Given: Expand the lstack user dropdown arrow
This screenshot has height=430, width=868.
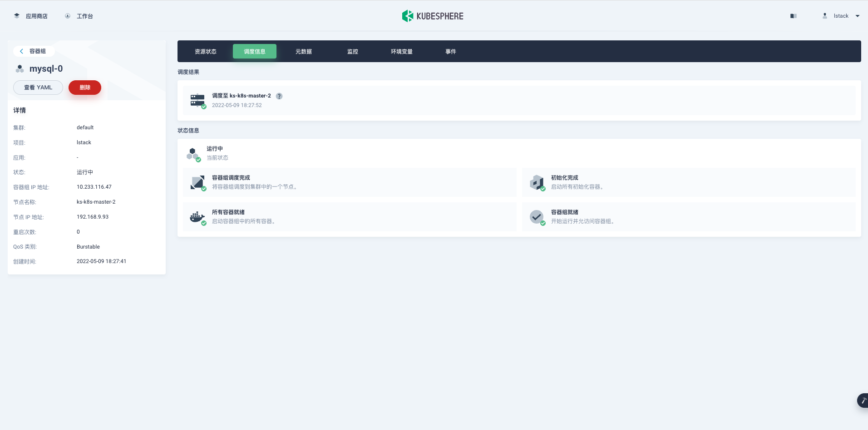Looking at the screenshot, I should click(x=858, y=16).
